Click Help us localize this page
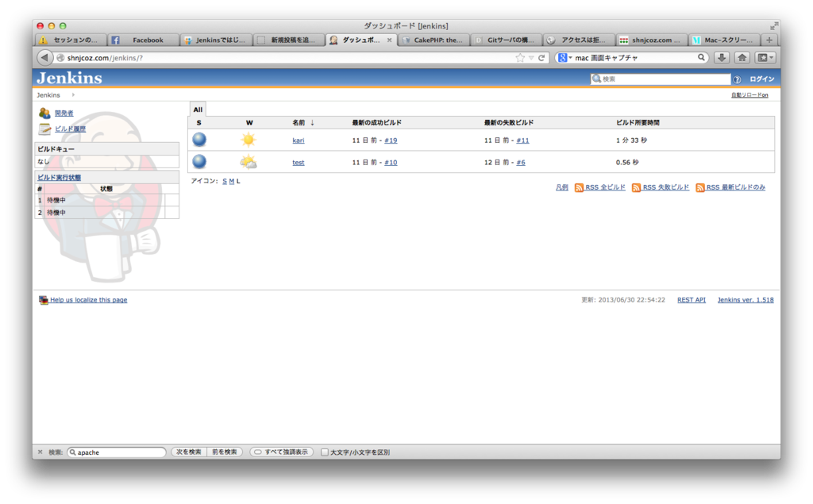The image size is (813, 504). (88, 300)
